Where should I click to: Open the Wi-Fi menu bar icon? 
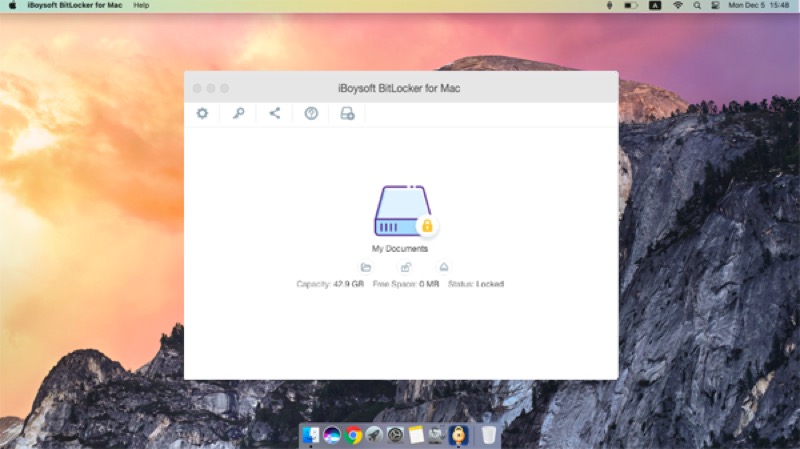(x=678, y=5)
